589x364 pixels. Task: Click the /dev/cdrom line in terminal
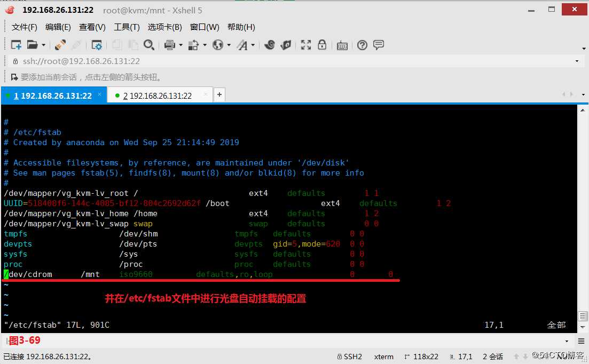pyautogui.click(x=198, y=274)
